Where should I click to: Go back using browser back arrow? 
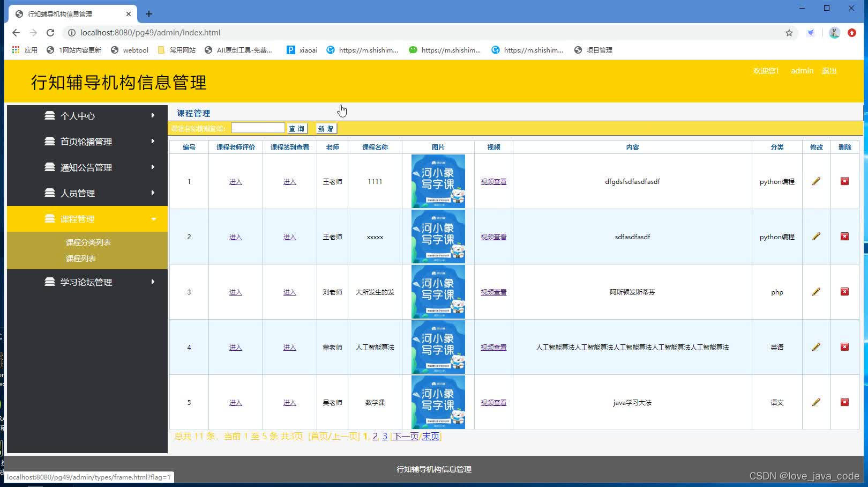point(16,33)
